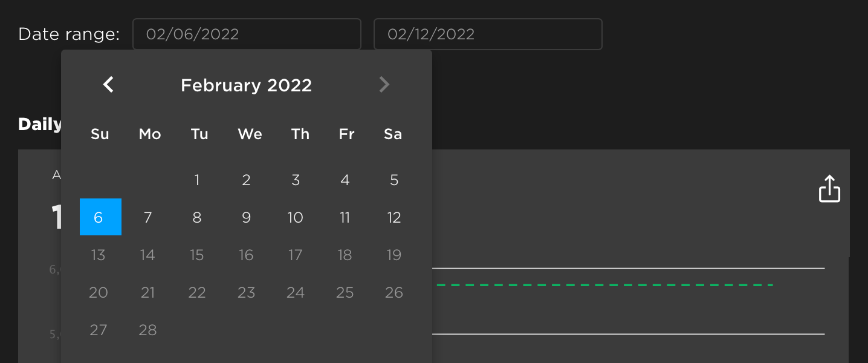The width and height of the screenshot is (868, 363).
Task: Open the end date field 02/12/2022
Action: pos(487,34)
